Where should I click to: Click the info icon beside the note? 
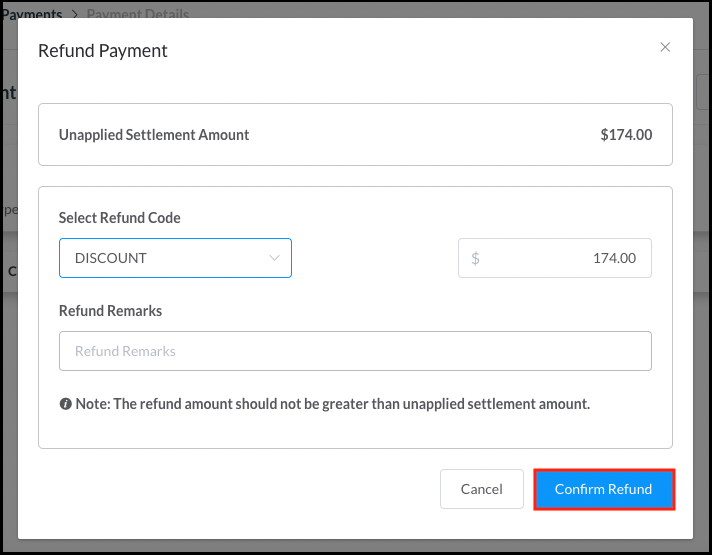pos(66,405)
